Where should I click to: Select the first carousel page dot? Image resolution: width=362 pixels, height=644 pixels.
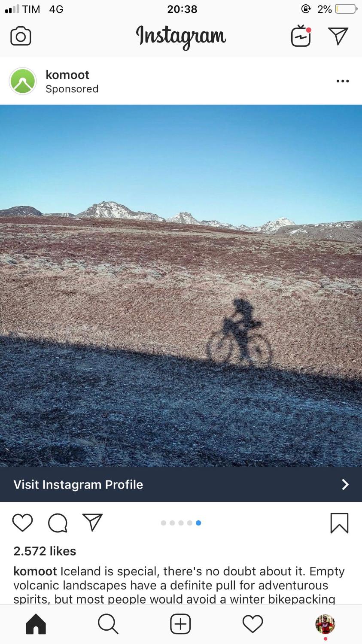coord(163,523)
